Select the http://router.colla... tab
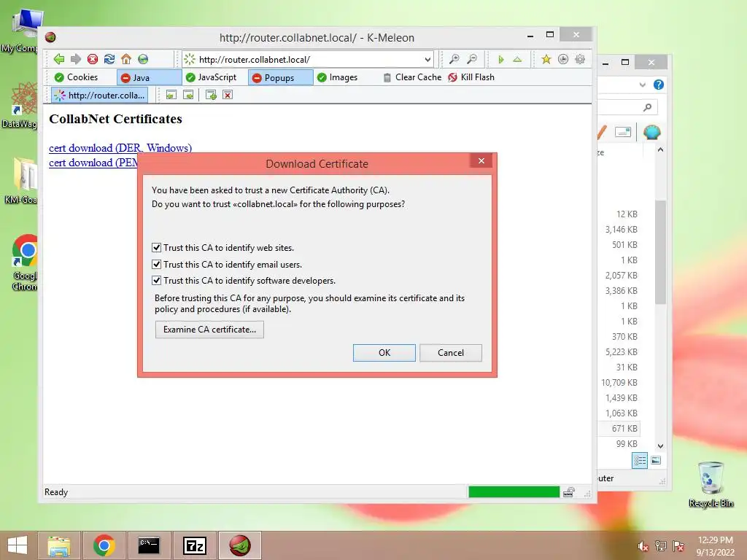This screenshot has width=747, height=560. (99, 96)
